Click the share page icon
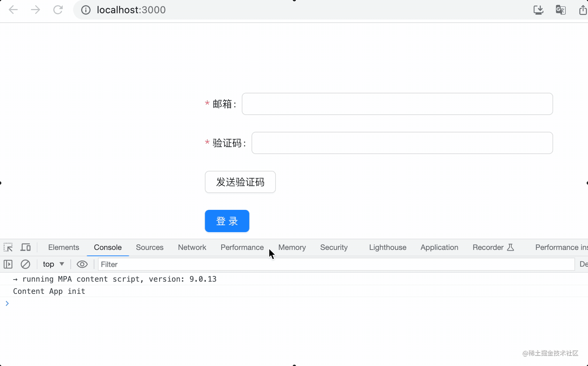Viewport: 588px width, 366px height. click(583, 10)
